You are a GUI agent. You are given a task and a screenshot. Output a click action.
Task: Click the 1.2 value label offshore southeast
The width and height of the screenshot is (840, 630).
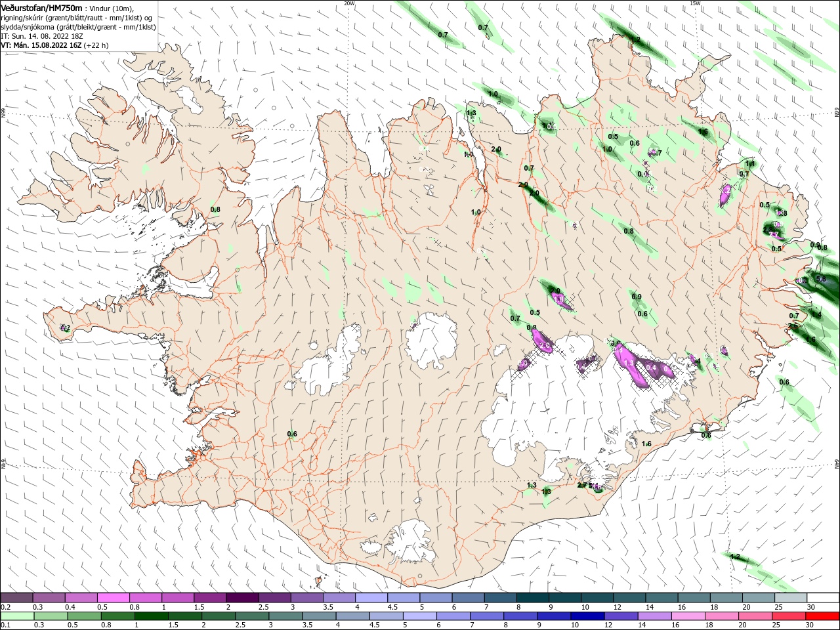click(x=735, y=556)
